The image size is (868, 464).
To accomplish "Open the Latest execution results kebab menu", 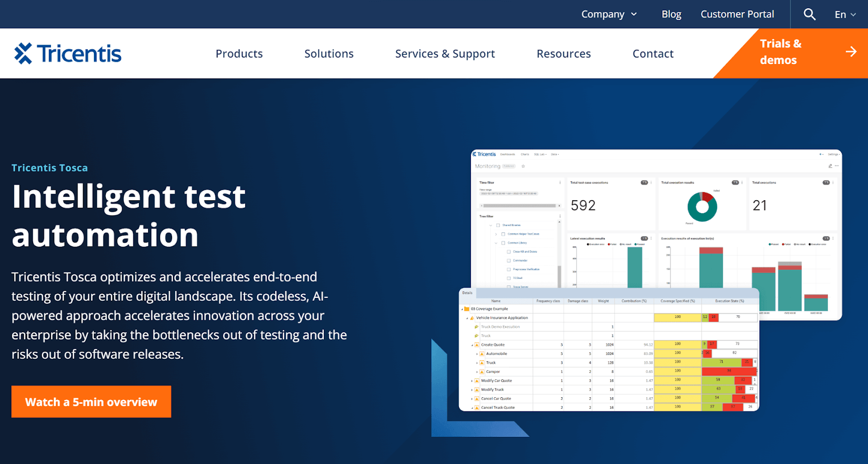I will (x=651, y=238).
